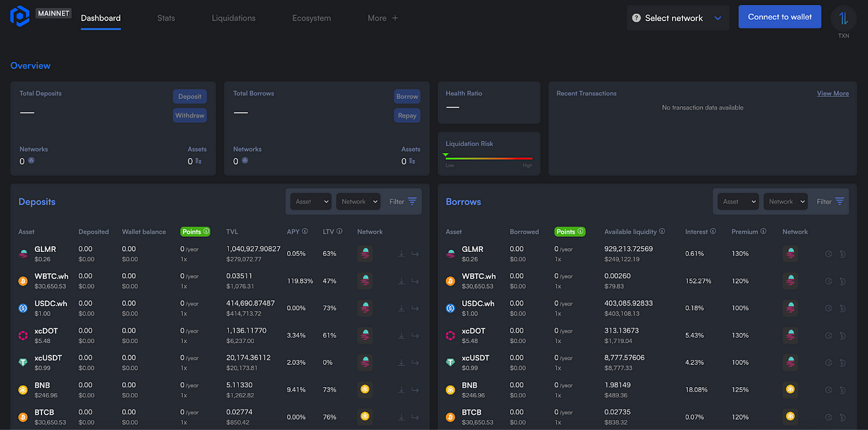This screenshot has width=868, height=430.
Task: Open the Select network dropdown
Action: pyautogui.click(x=678, y=18)
